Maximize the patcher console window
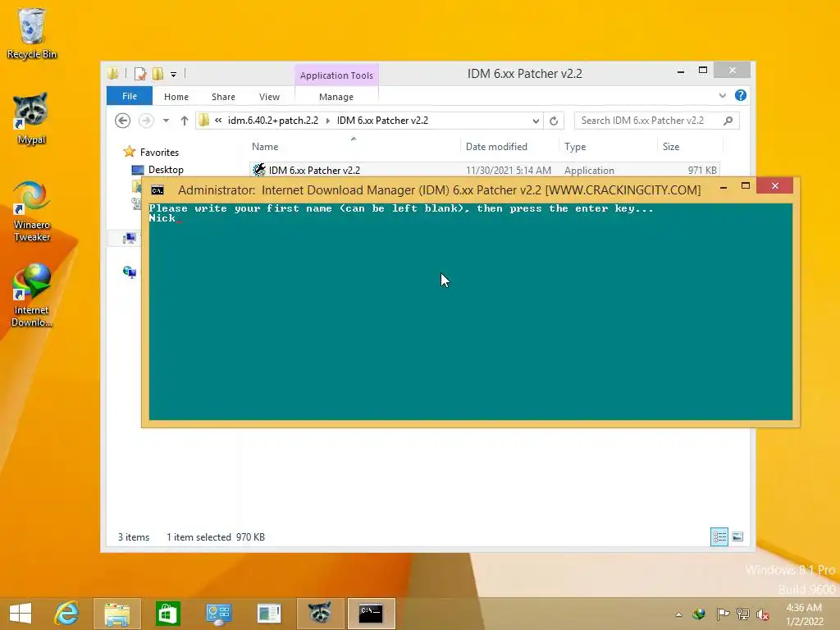840x630 pixels. point(745,186)
